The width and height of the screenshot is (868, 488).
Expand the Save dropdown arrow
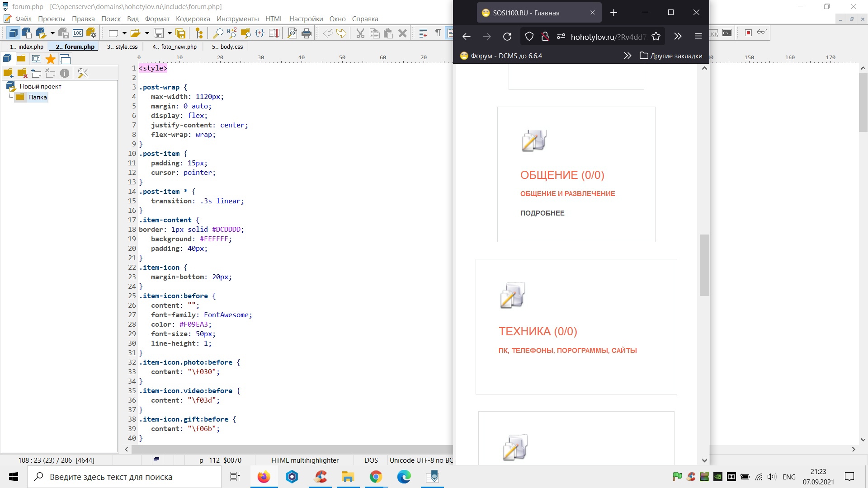click(x=170, y=33)
